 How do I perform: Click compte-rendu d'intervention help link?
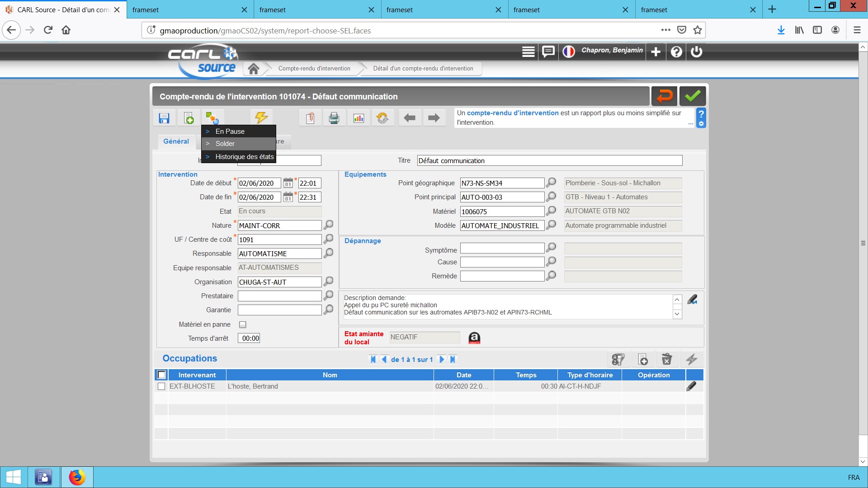tap(513, 113)
